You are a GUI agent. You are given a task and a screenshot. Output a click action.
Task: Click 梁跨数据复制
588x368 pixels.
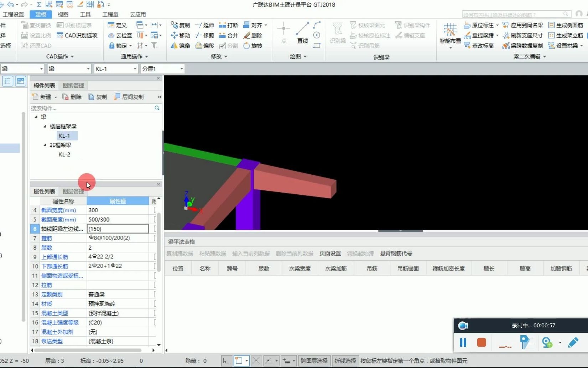523,46
